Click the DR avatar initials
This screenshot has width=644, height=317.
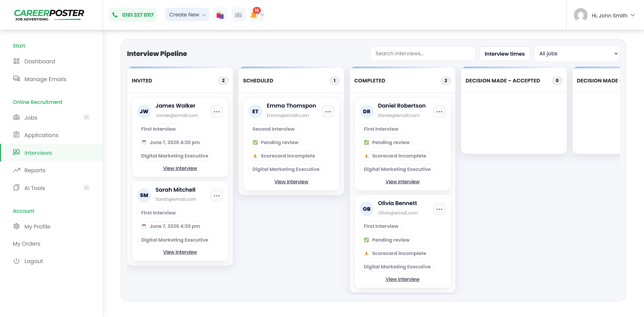[x=366, y=111]
